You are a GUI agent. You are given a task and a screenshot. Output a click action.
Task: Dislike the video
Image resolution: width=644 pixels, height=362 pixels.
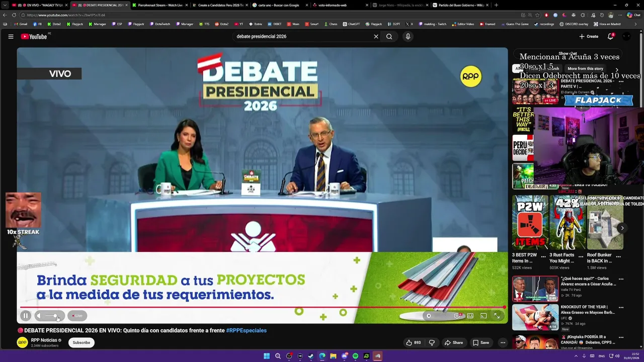tap(432, 342)
